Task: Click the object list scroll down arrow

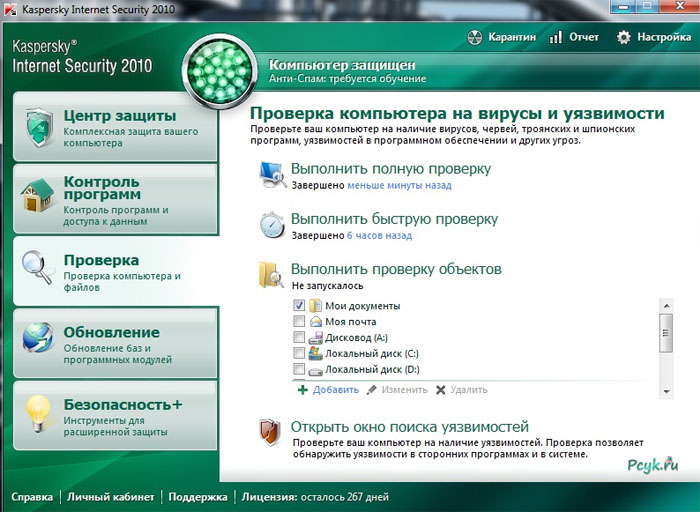Action: (x=666, y=391)
